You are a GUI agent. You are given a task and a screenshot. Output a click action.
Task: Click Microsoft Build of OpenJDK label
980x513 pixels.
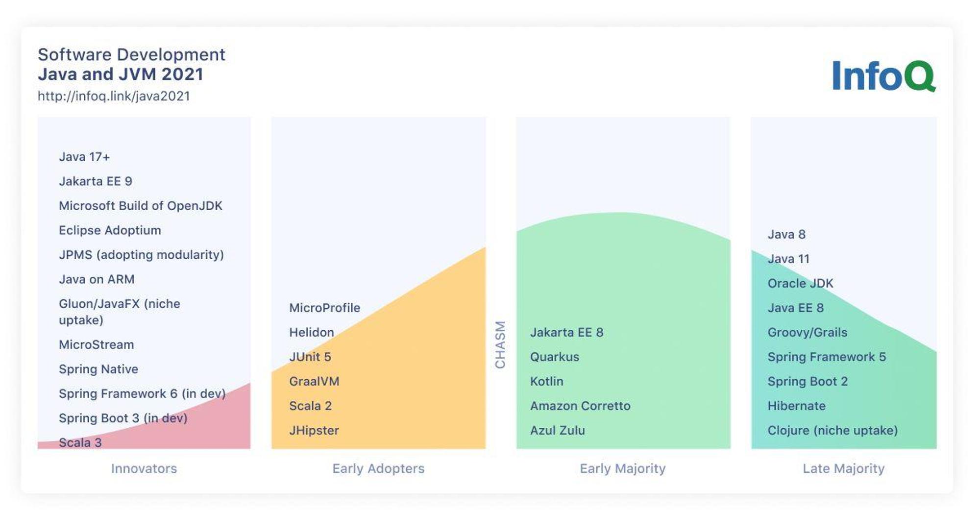pos(141,206)
